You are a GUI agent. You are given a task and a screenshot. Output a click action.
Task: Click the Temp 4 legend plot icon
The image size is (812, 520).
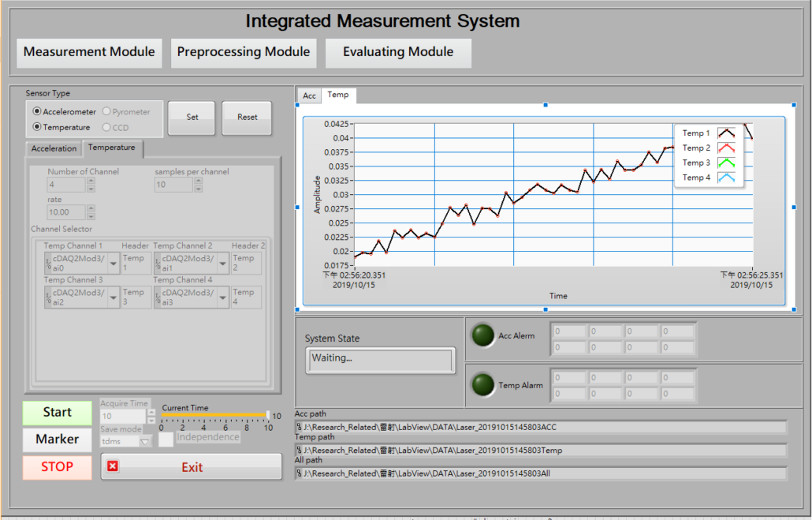pyautogui.click(x=726, y=178)
